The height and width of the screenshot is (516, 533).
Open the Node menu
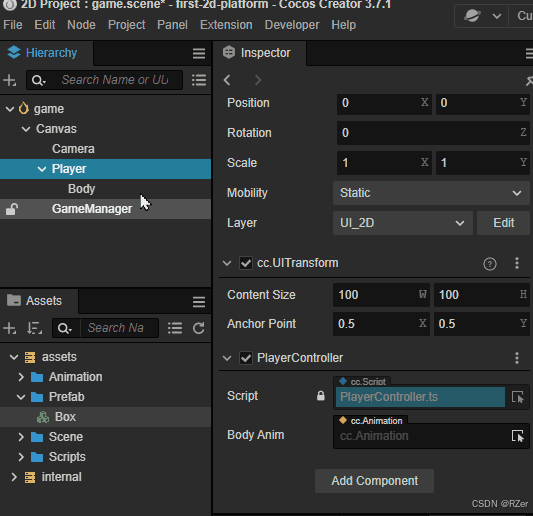pos(81,25)
